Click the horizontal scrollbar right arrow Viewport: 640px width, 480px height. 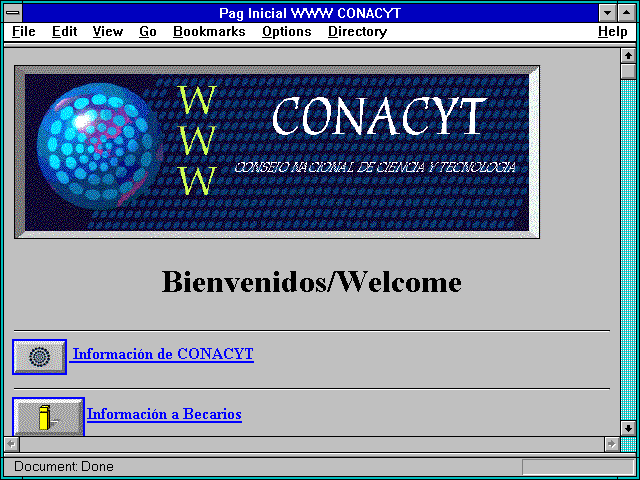coord(611,444)
